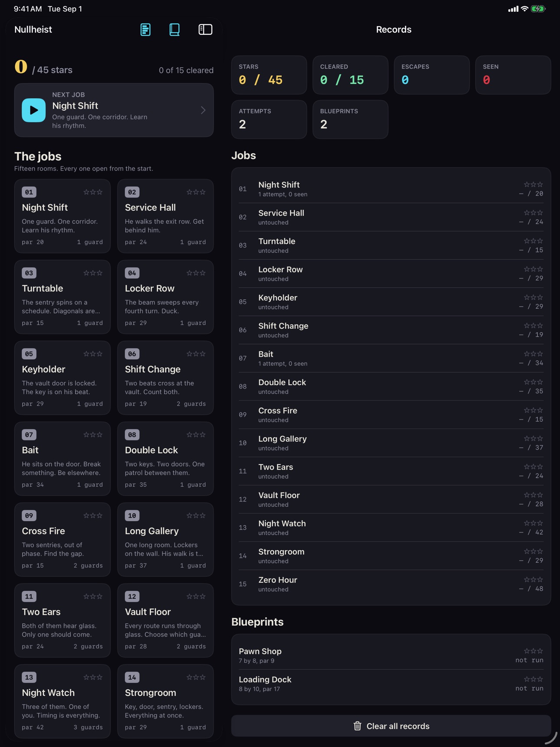Open the Strongroom job card
The image size is (560, 747).
(x=165, y=701)
